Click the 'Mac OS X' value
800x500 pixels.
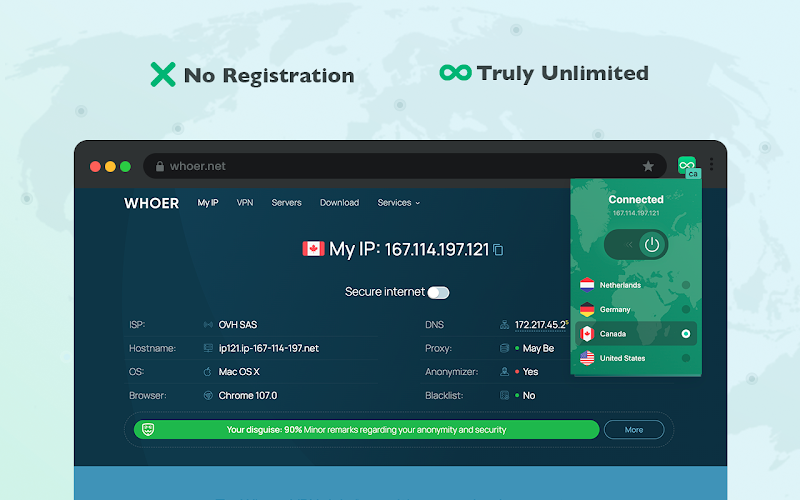239,371
